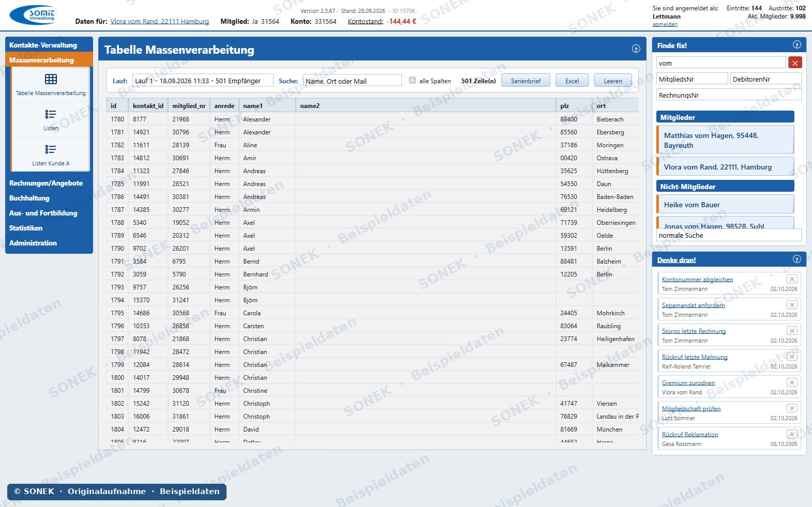This screenshot has height=507, width=812.
Task: Click help icon in Denke dran! panel
Action: point(797,259)
